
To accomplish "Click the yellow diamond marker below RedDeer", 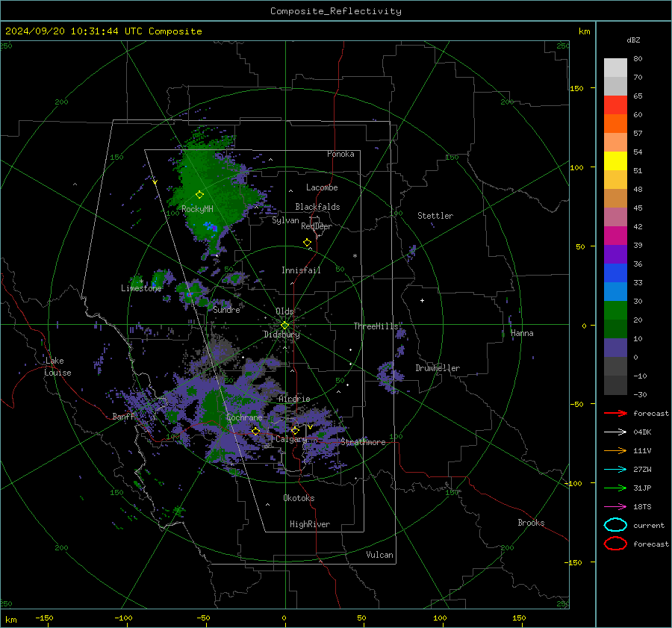I will [308, 243].
